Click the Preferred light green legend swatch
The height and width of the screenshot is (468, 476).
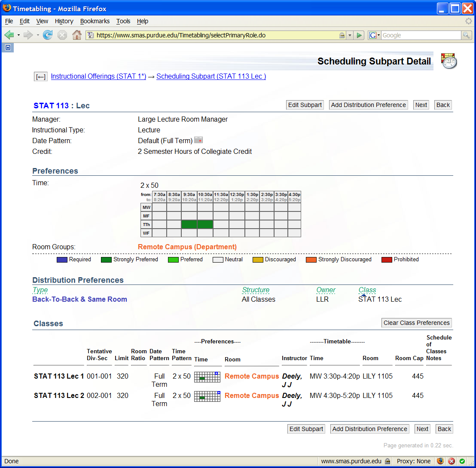tap(173, 260)
